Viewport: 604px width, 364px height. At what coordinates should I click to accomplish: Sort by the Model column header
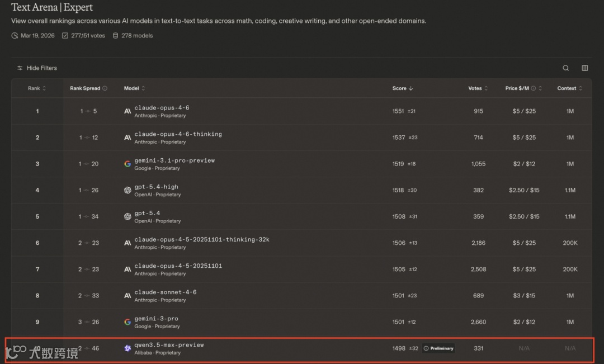coord(134,88)
